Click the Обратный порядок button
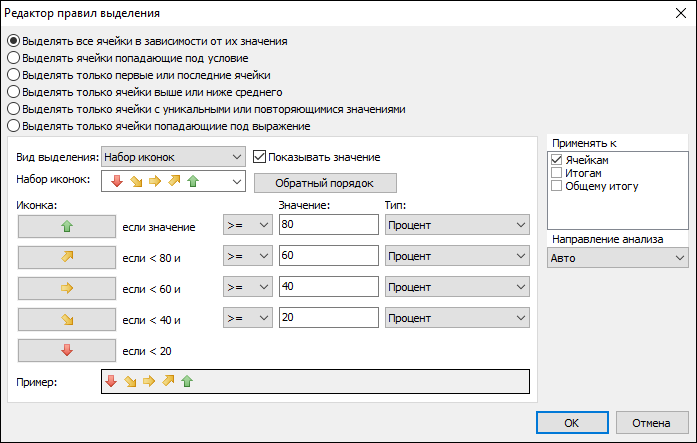 325,183
